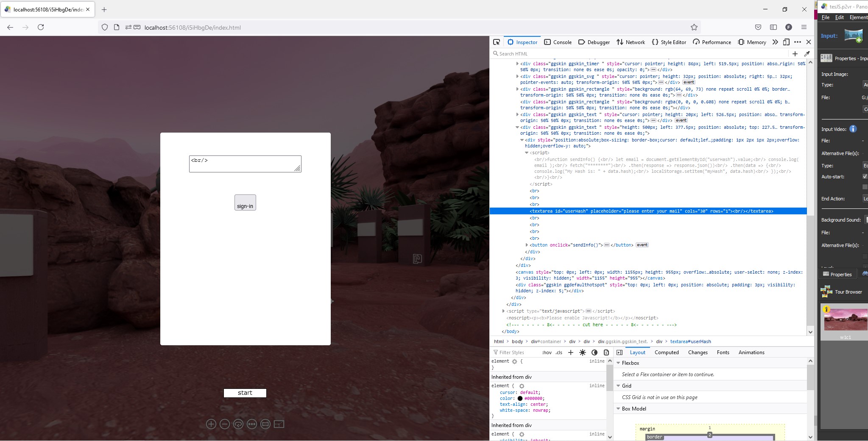Screen dimensions: 868x441
Task: Toggle light color scheme simulation
Action: pos(583,352)
